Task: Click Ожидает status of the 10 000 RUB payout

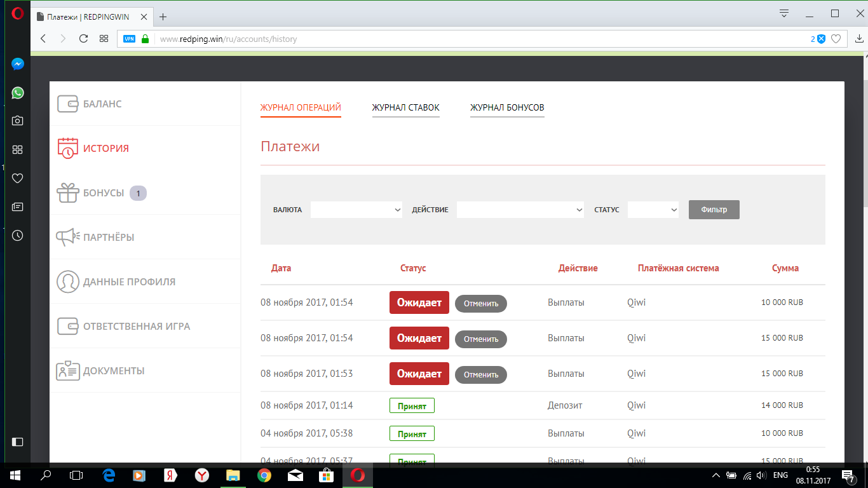Action: [x=419, y=302]
